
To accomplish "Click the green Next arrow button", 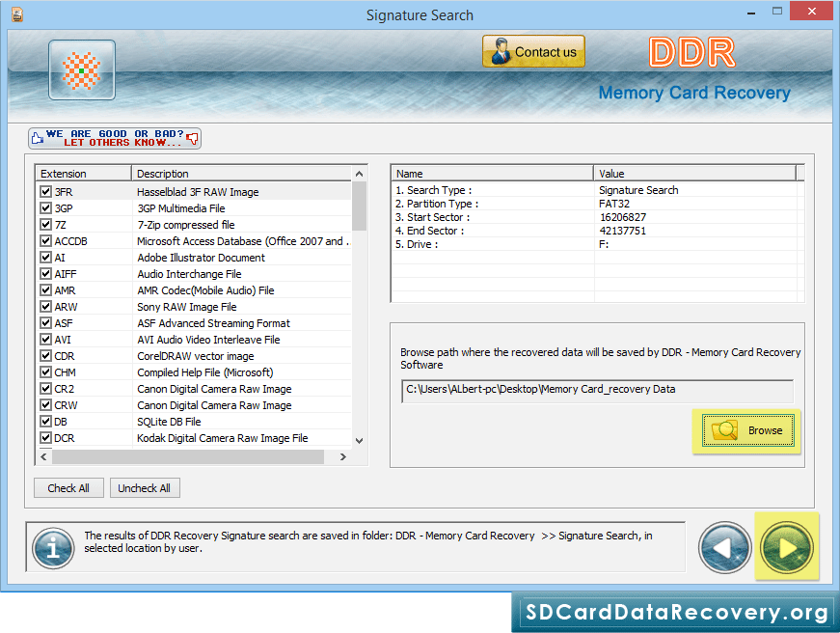I will [x=787, y=548].
